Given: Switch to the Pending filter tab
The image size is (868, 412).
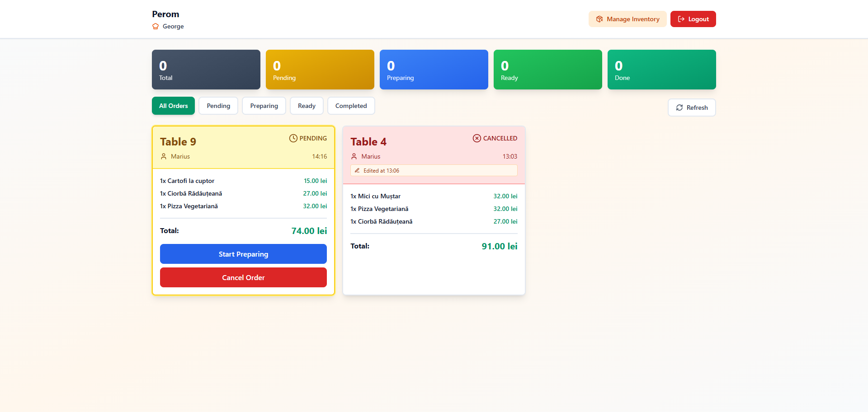Looking at the screenshot, I should click(x=218, y=106).
